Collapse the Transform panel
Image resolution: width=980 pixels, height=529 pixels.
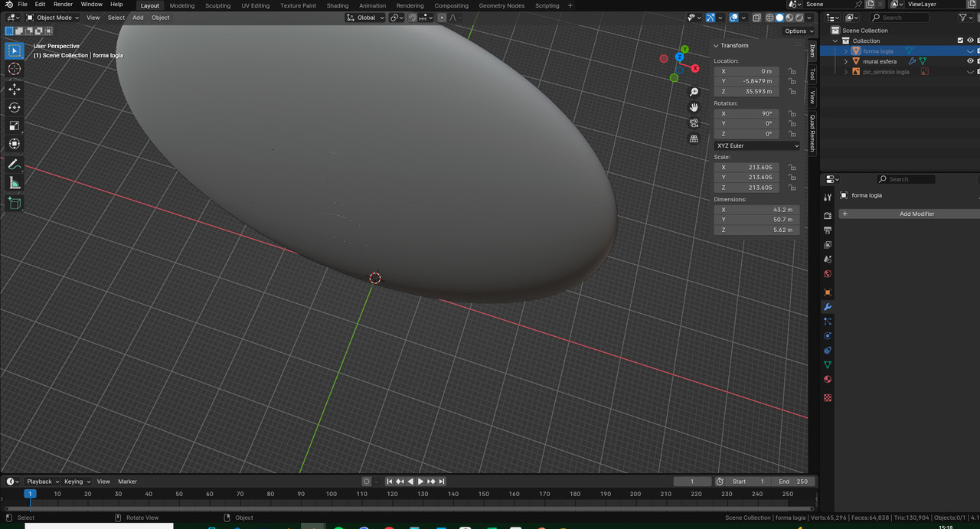(717, 46)
